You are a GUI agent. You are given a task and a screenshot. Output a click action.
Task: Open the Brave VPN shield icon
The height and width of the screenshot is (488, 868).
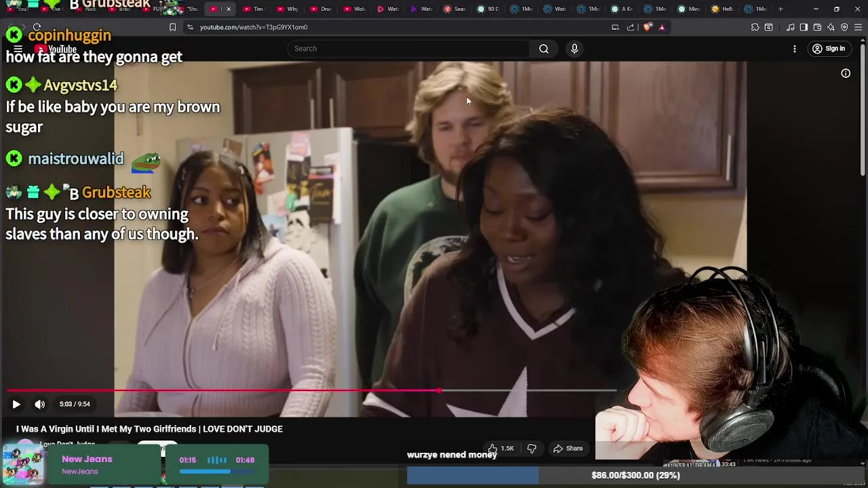coord(844,27)
